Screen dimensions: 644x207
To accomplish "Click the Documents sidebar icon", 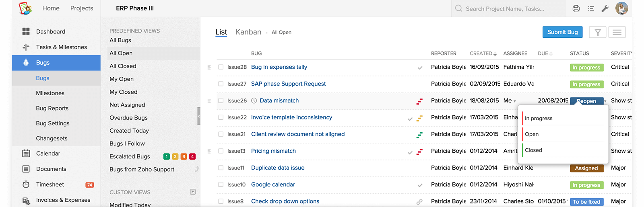I will coord(26,169).
